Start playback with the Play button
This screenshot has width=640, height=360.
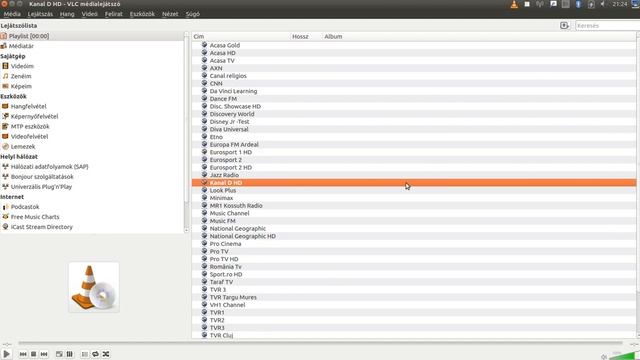click(6, 354)
